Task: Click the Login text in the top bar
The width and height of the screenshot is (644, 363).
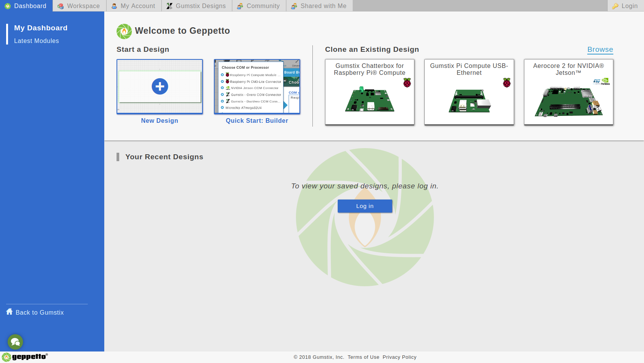Action: 629,6
